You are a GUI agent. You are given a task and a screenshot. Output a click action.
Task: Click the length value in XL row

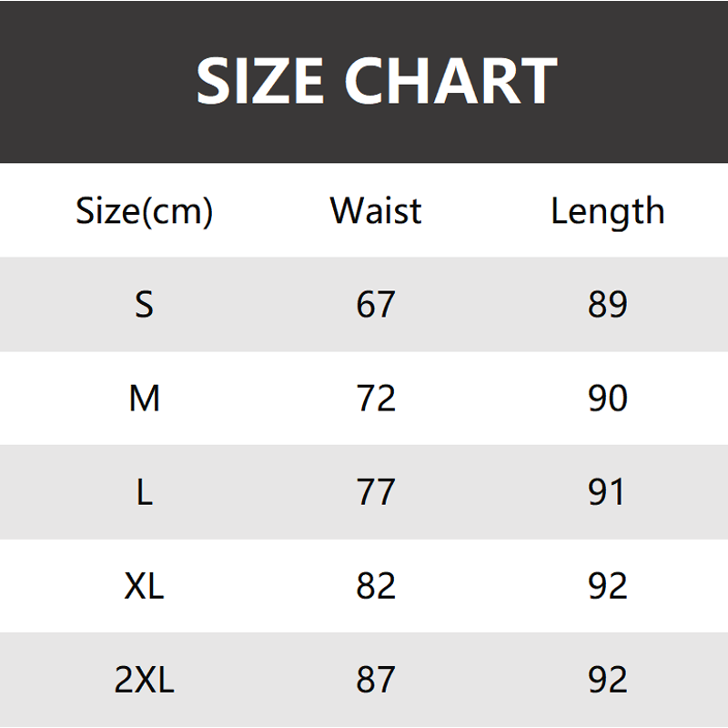(607, 586)
